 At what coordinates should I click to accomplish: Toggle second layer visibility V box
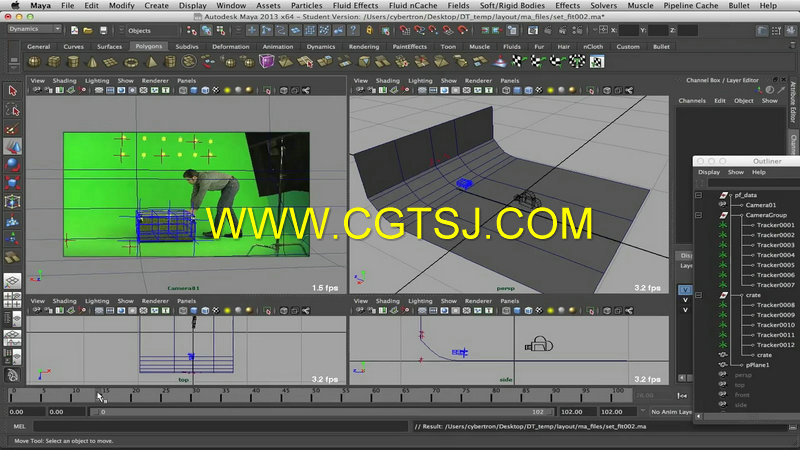point(685,300)
